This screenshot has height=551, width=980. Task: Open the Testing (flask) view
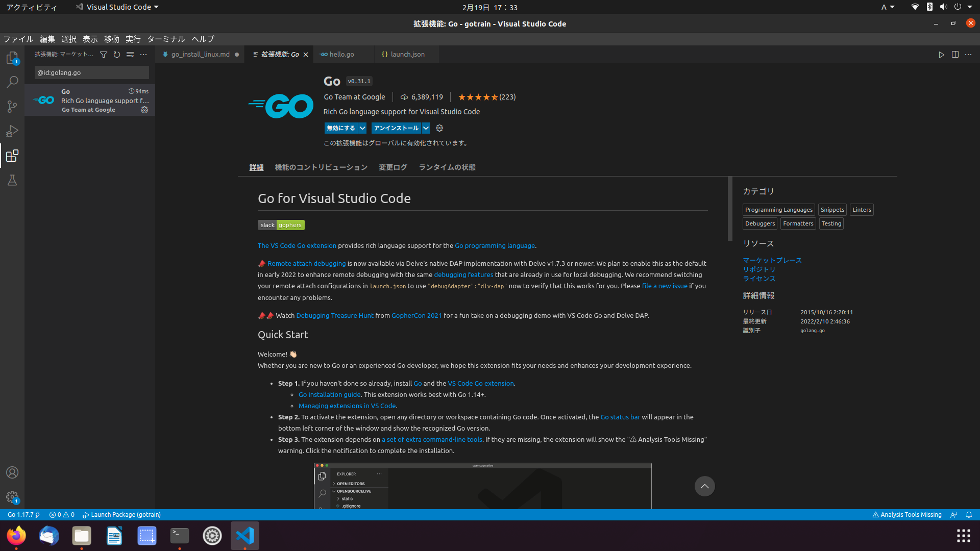(12, 180)
